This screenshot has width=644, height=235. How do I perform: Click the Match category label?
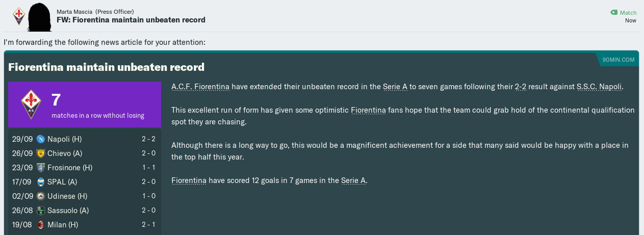[628, 13]
